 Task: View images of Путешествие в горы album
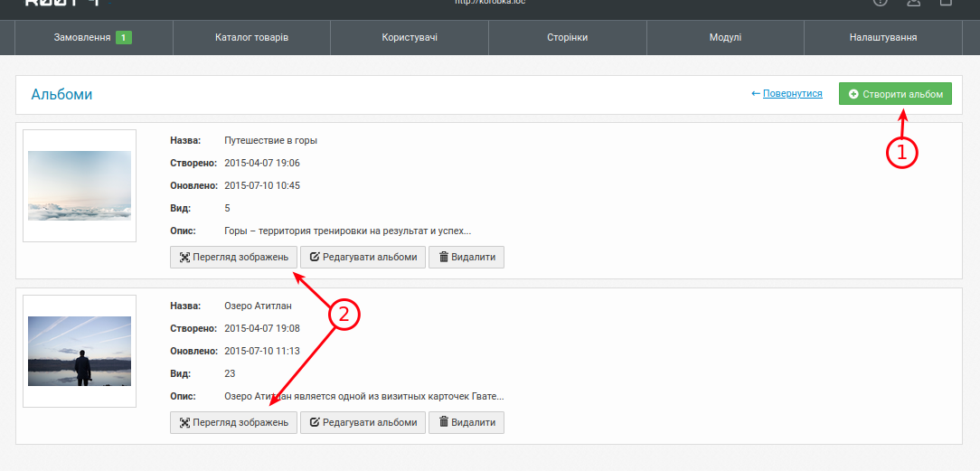tap(234, 257)
